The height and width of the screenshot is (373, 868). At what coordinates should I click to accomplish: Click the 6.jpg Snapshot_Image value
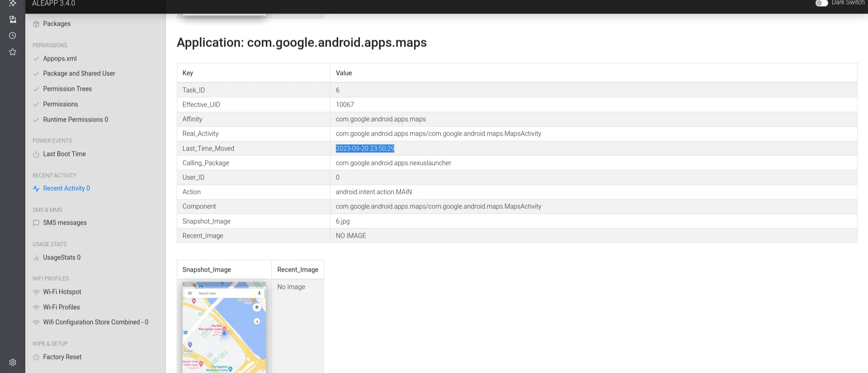343,221
